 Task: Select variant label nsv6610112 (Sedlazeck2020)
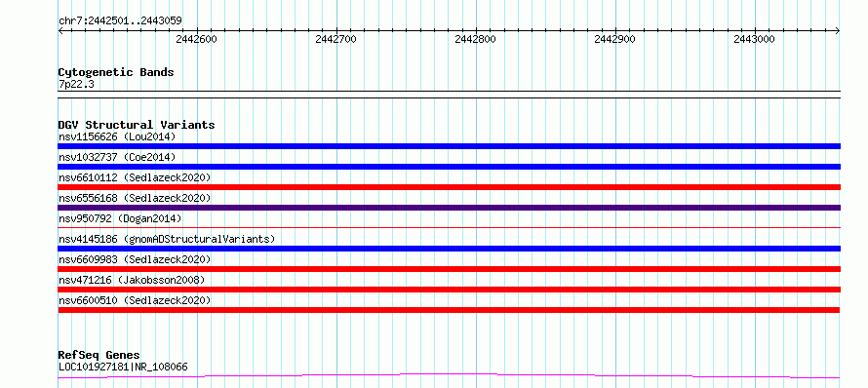[x=135, y=177]
